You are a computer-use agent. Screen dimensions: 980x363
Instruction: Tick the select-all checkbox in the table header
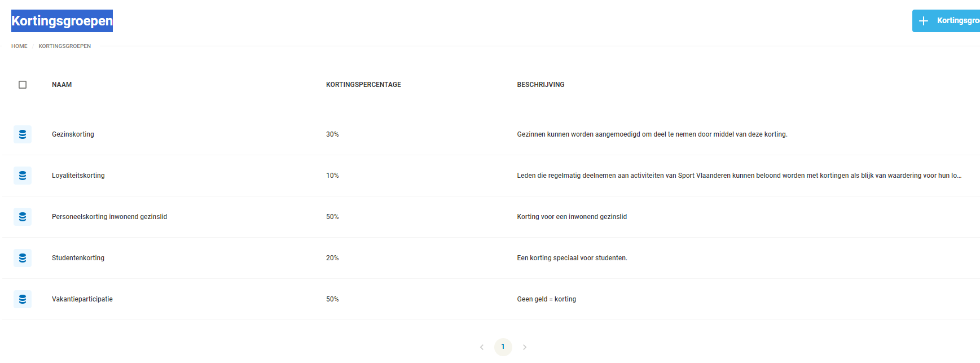(23, 85)
